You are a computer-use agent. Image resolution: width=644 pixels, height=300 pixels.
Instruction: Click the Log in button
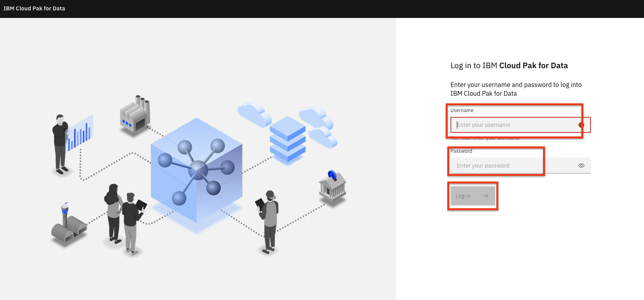pyautogui.click(x=473, y=196)
